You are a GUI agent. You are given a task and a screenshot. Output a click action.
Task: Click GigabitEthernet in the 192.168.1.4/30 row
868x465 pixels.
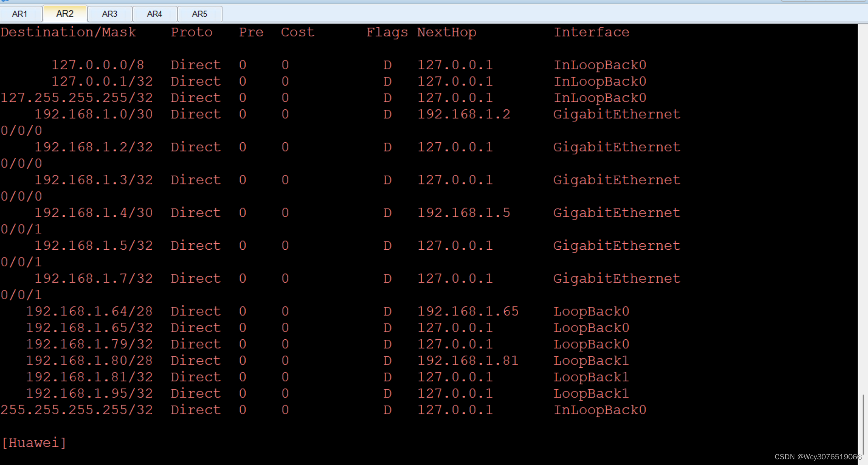pyautogui.click(x=617, y=213)
